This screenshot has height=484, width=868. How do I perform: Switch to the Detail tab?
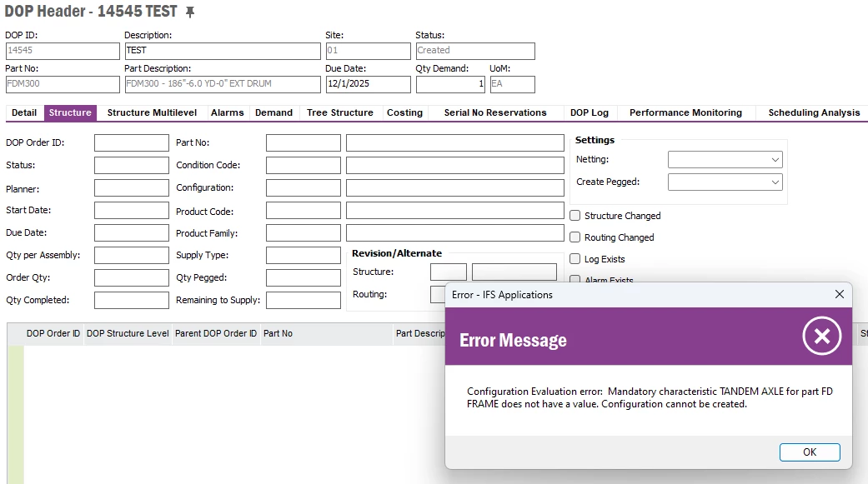24,112
